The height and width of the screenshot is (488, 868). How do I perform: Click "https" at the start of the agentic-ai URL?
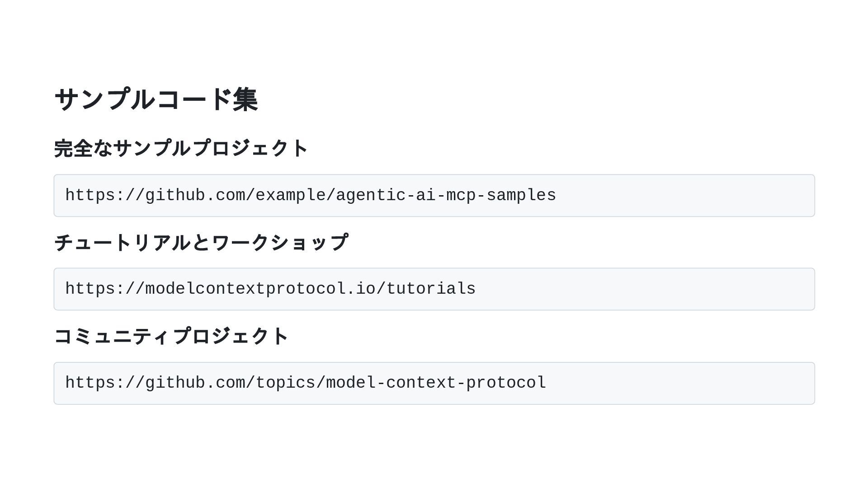90,196
